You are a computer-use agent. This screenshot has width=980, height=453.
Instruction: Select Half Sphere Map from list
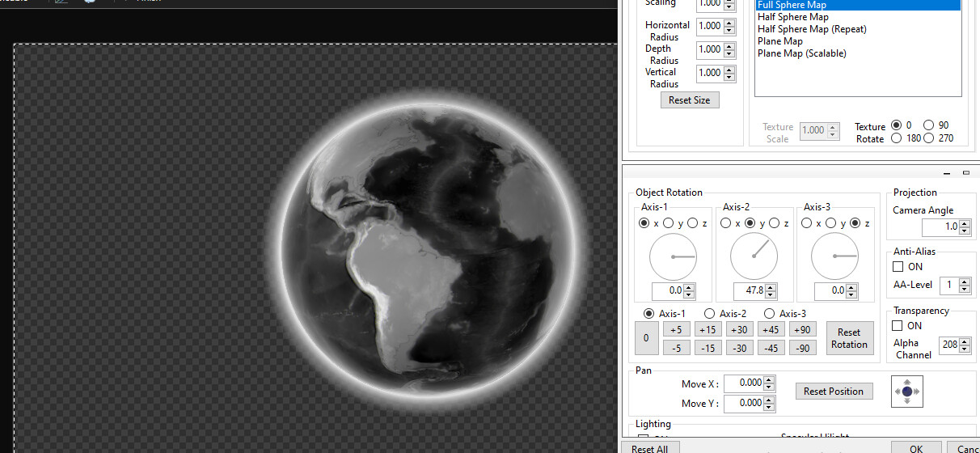tap(792, 17)
